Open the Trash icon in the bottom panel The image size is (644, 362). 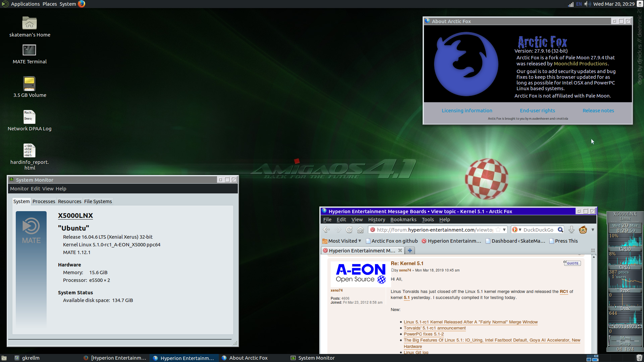[639, 358]
